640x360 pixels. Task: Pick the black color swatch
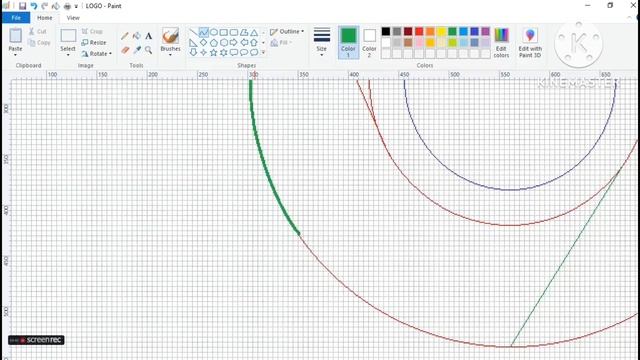pos(386,31)
